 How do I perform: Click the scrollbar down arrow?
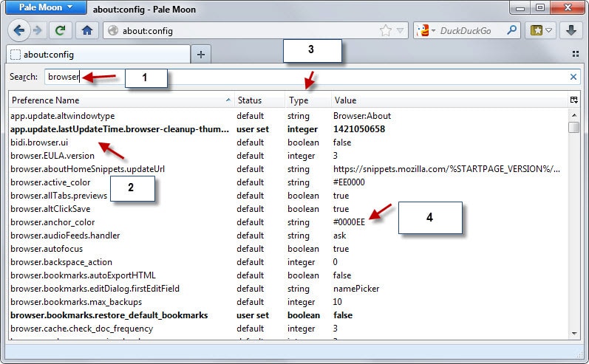click(x=574, y=333)
